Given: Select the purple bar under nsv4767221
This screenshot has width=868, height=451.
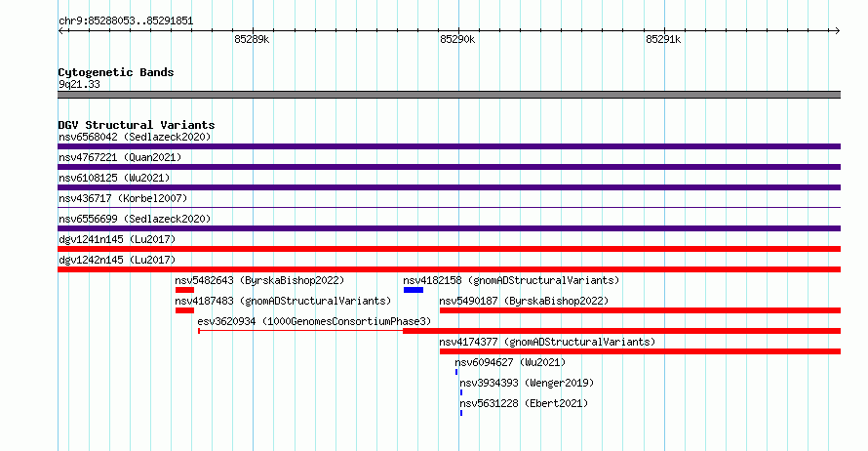Looking at the screenshot, I should (449, 167).
